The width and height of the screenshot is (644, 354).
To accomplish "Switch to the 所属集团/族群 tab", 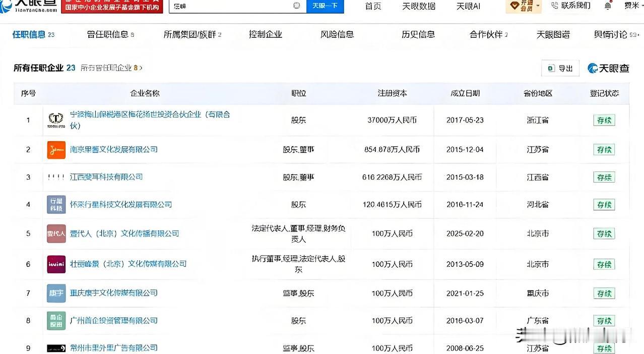I will point(192,34).
